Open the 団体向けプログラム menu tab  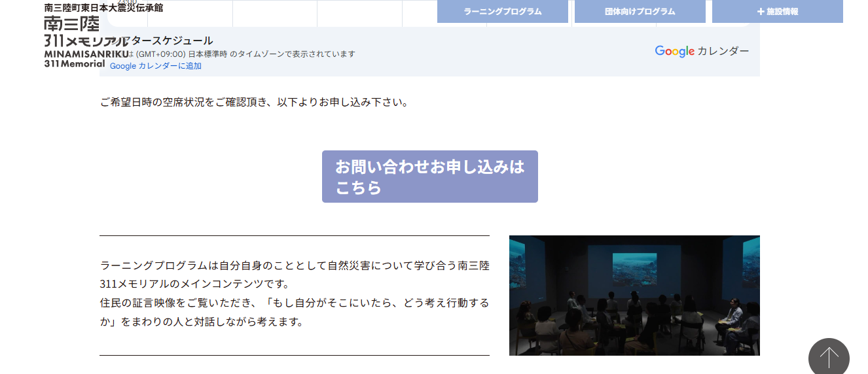point(640,11)
